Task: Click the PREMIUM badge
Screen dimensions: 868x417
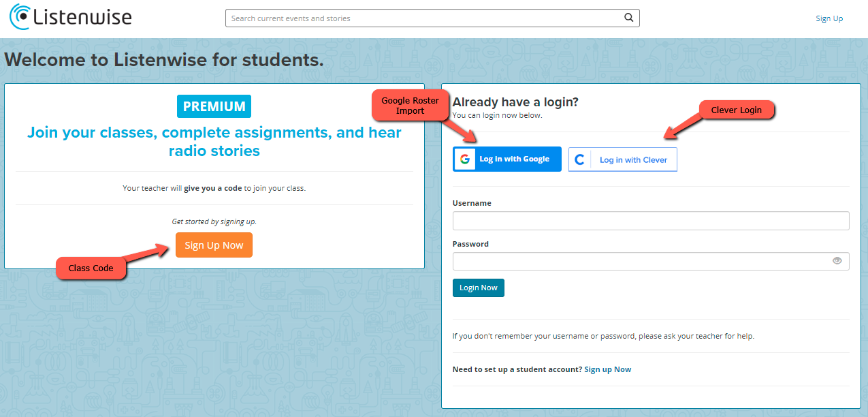Action: coord(214,106)
